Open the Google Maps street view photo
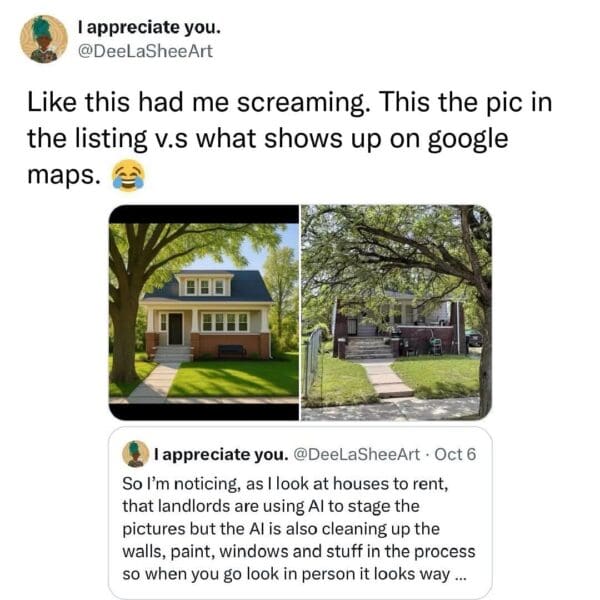This screenshot has height=600, width=600. click(396, 313)
